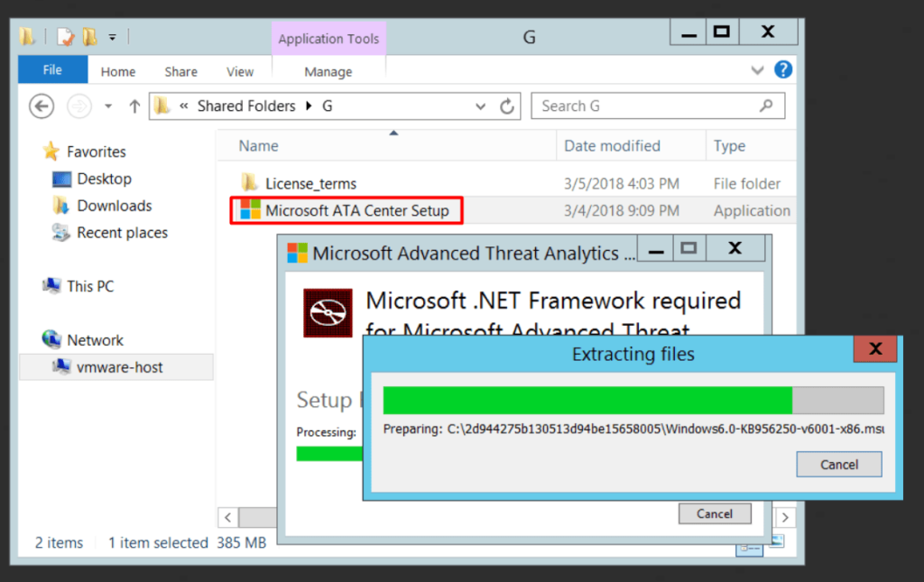Open the Manage ribbon tab
Image resolution: width=924 pixels, height=582 pixels.
pyautogui.click(x=328, y=71)
